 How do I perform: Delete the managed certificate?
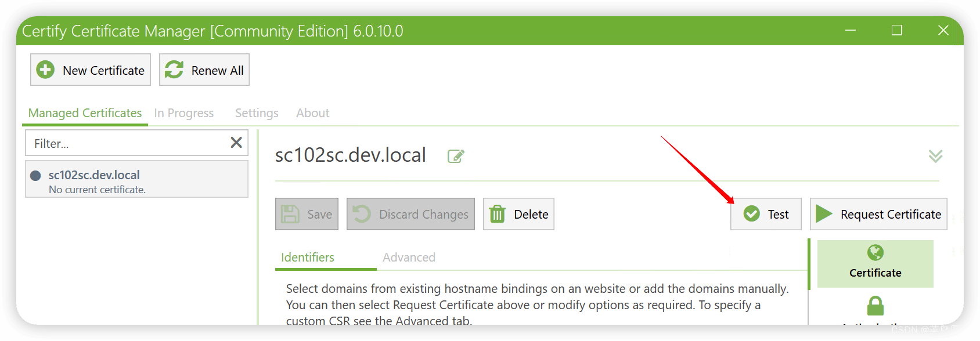[x=518, y=214]
